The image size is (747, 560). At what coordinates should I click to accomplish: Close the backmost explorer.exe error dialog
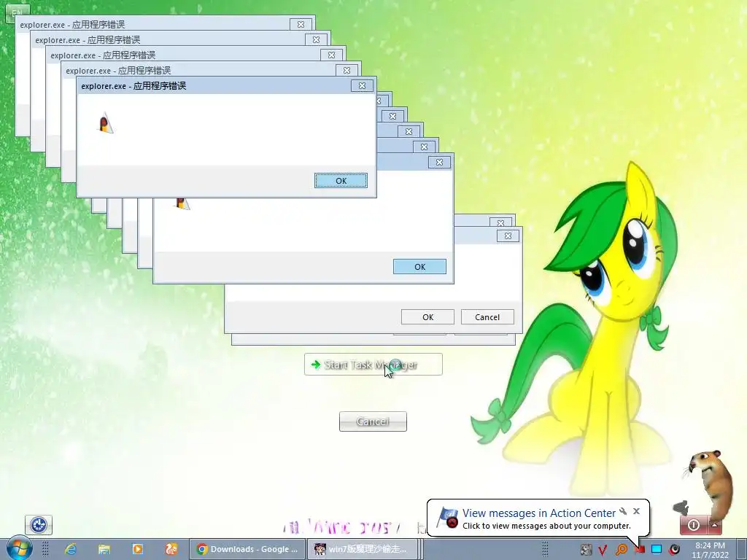301,24
